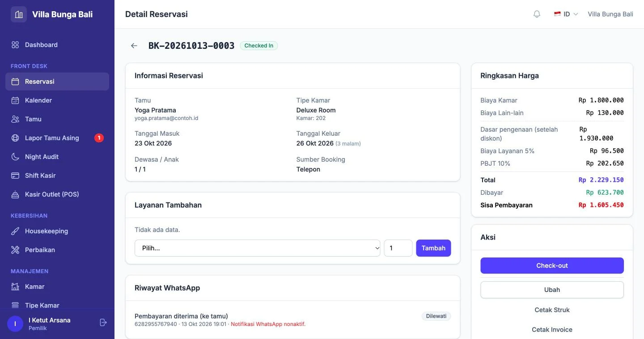
Task: Click Cetak Struk
Action: (552, 310)
